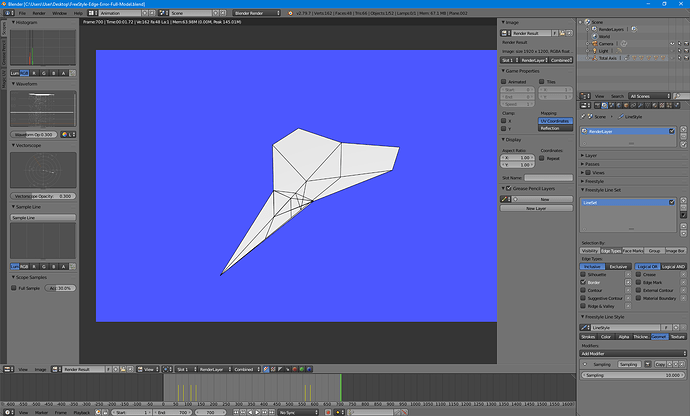690x416 pixels.
Task: Toggle the Suggestive Contour checkbox
Action: click(x=583, y=298)
